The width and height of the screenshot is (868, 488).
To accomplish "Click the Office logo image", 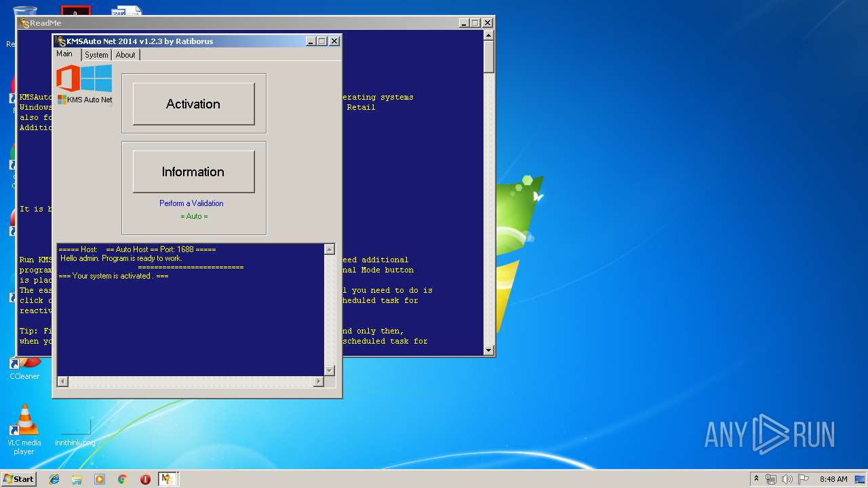I will tap(68, 79).
